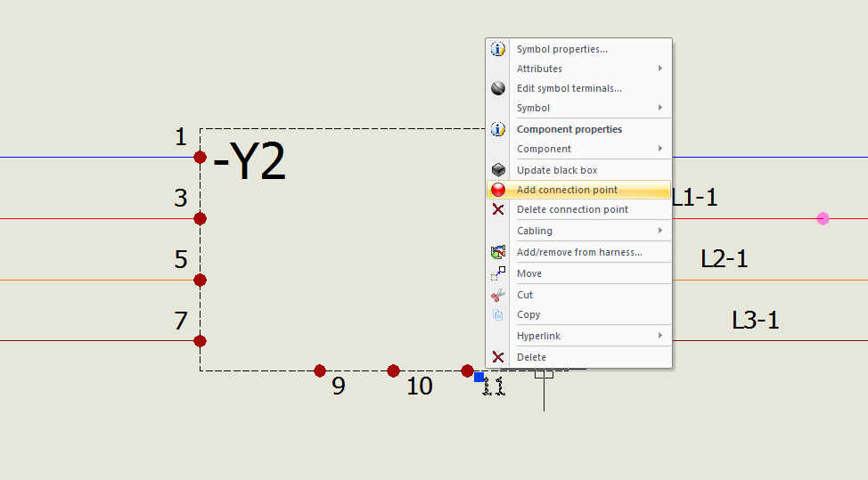This screenshot has width=868, height=480.
Task: Choose Component properties from the menu
Action: coord(569,129)
